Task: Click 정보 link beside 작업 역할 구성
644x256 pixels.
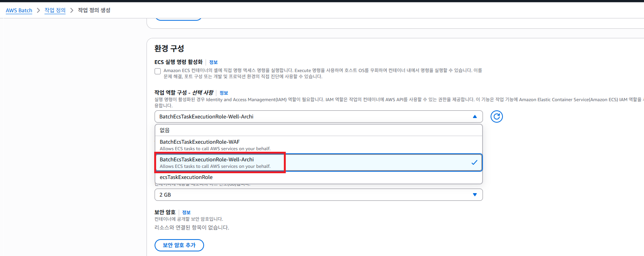Action: [224, 93]
